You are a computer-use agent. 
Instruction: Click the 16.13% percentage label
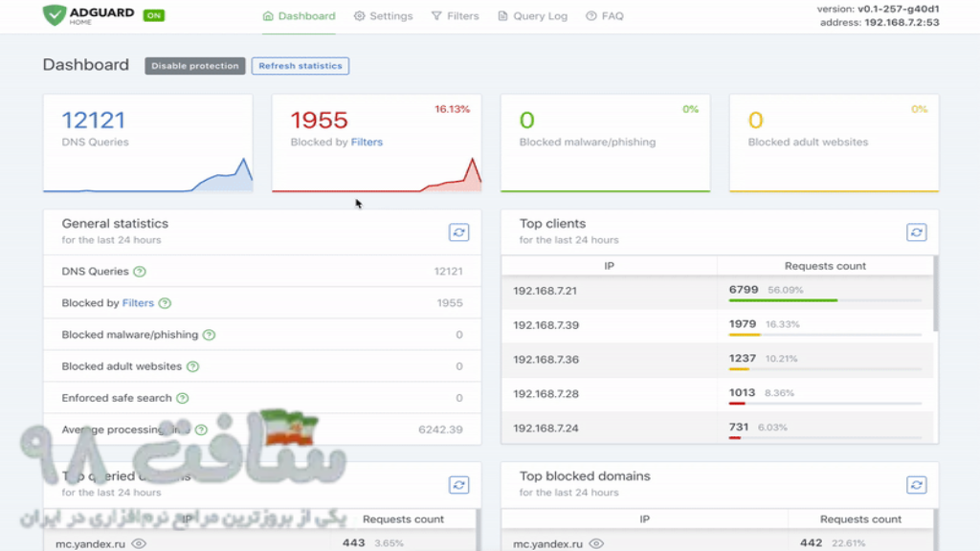(x=452, y=109)
